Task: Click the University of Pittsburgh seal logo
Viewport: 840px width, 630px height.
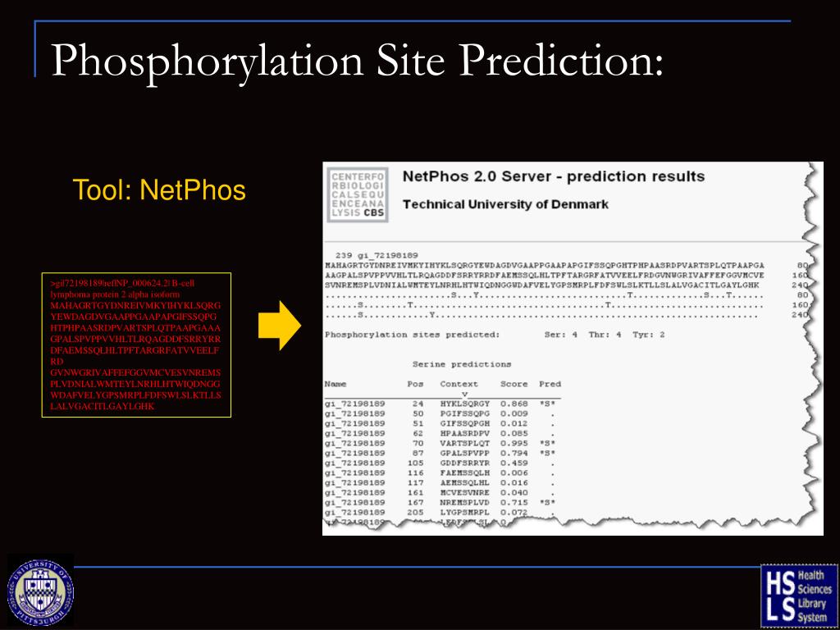Action: (41, 592)
